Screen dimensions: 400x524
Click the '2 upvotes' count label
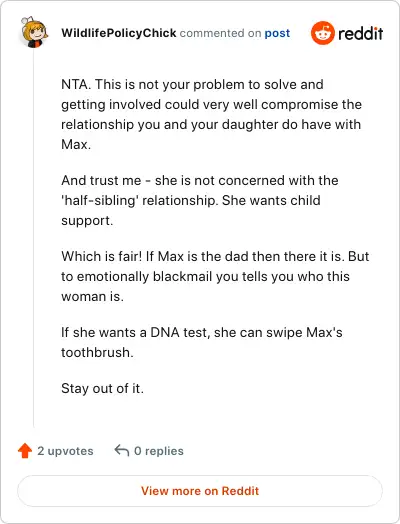click(x=65, y=451)
